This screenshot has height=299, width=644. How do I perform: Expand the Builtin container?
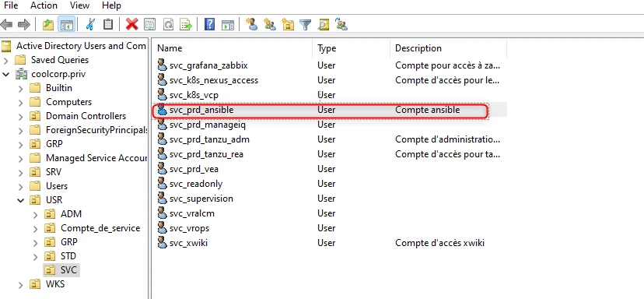click(20, 89)
